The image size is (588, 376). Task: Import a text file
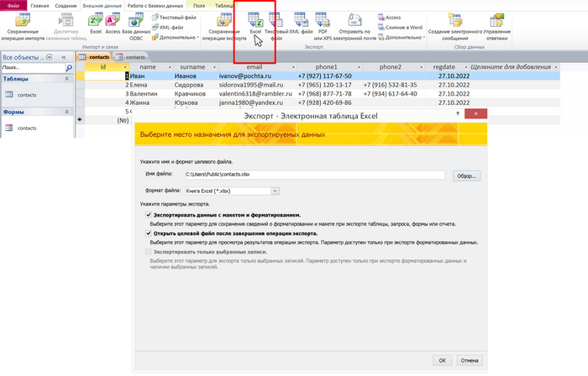[175, 18]
